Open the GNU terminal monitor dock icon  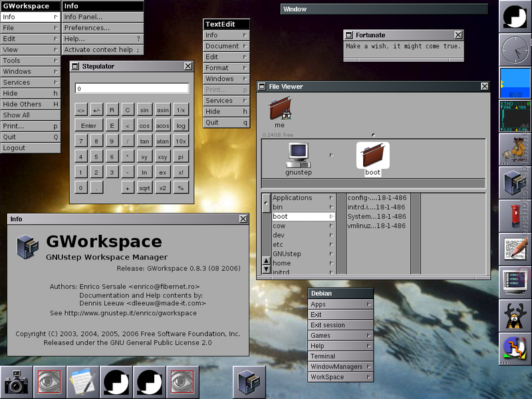[515, 283]
